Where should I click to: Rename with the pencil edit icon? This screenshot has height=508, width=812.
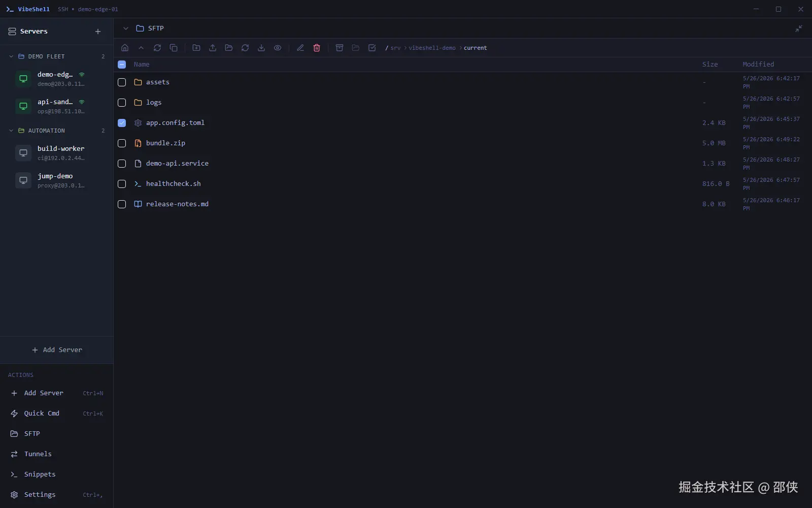[300, 48]
